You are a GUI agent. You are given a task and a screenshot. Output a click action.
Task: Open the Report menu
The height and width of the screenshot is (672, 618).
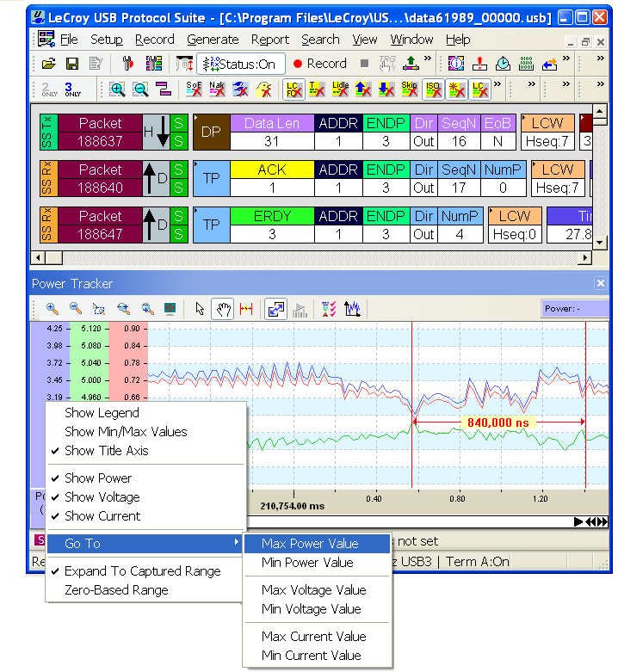270,40
